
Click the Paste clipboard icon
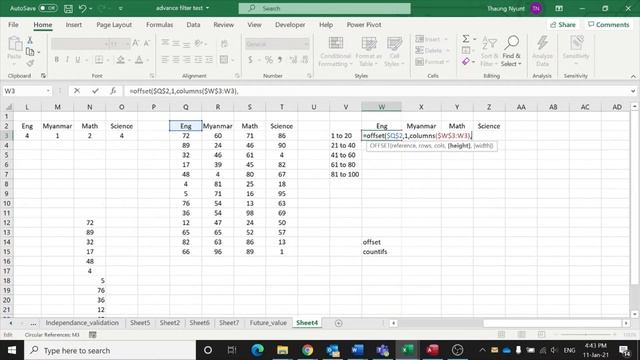click(15, 44)
